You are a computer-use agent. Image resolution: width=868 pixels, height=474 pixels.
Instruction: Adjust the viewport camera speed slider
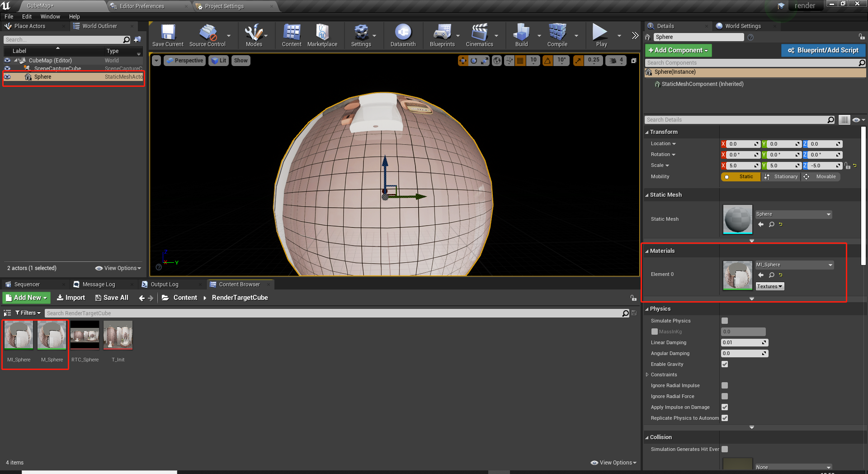615,60
